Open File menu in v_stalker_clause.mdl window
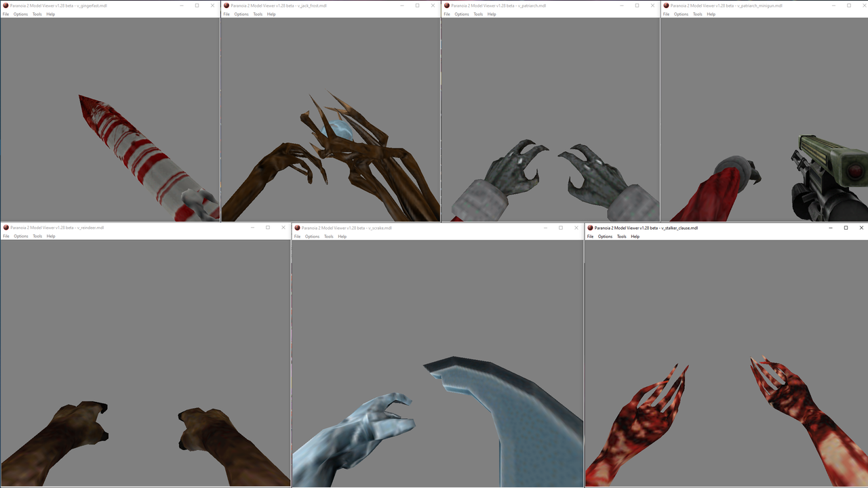This screenshot has height=488, width=868. (x=590, y=237)
